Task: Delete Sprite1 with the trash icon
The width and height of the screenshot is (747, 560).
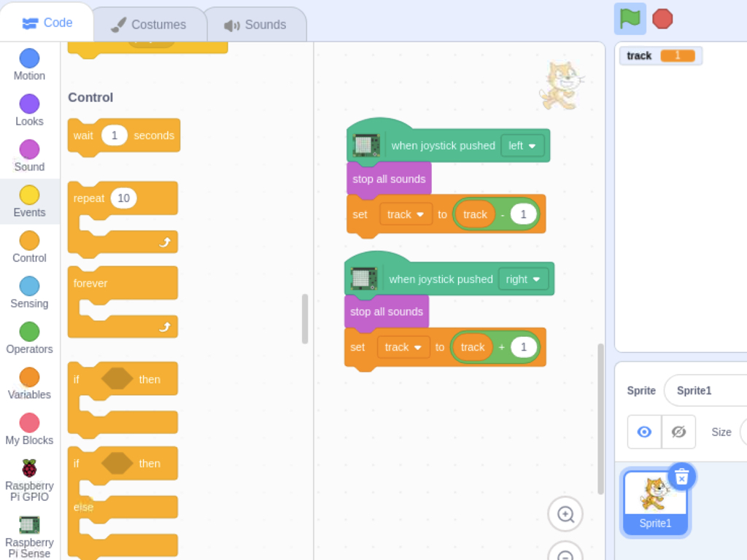Action: click(682, 477)
